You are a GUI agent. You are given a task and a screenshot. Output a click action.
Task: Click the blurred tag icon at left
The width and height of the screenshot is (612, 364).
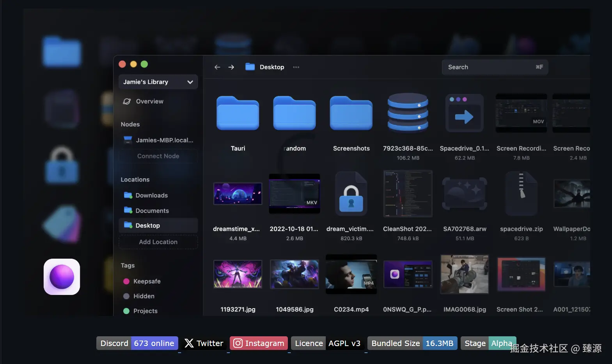click(x=62, y=224)
